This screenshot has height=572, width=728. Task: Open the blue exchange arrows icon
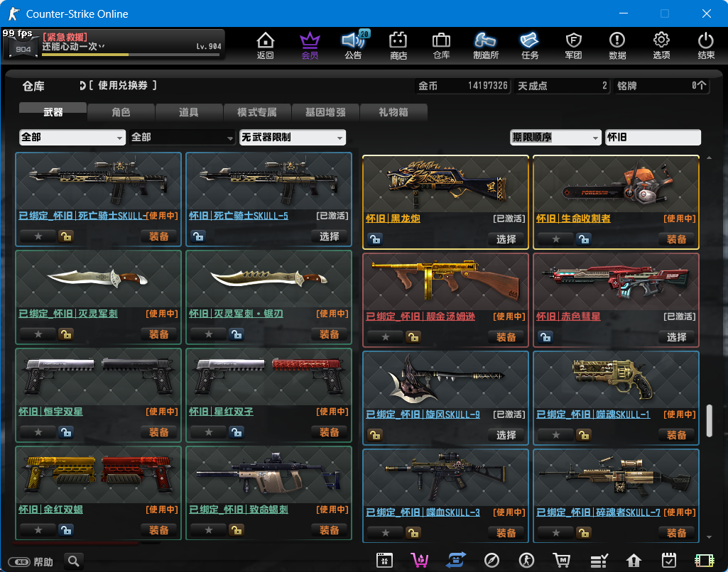[455, 561]
